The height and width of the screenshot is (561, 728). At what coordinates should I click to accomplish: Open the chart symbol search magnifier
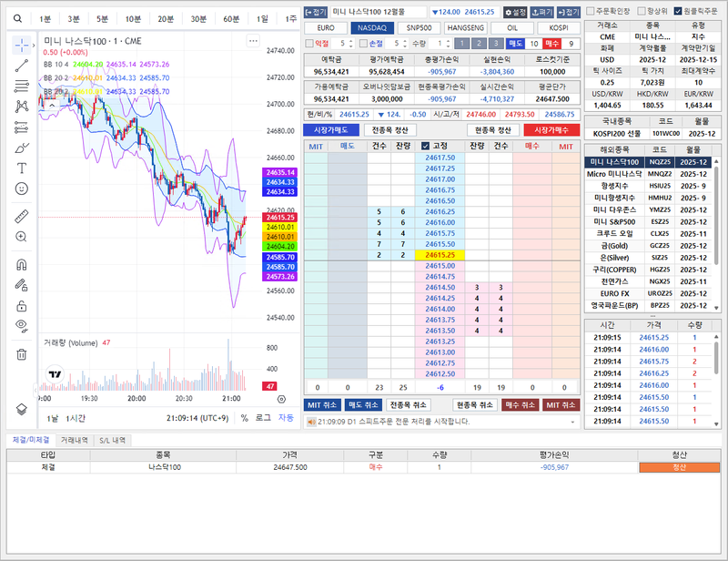[17, 18]
